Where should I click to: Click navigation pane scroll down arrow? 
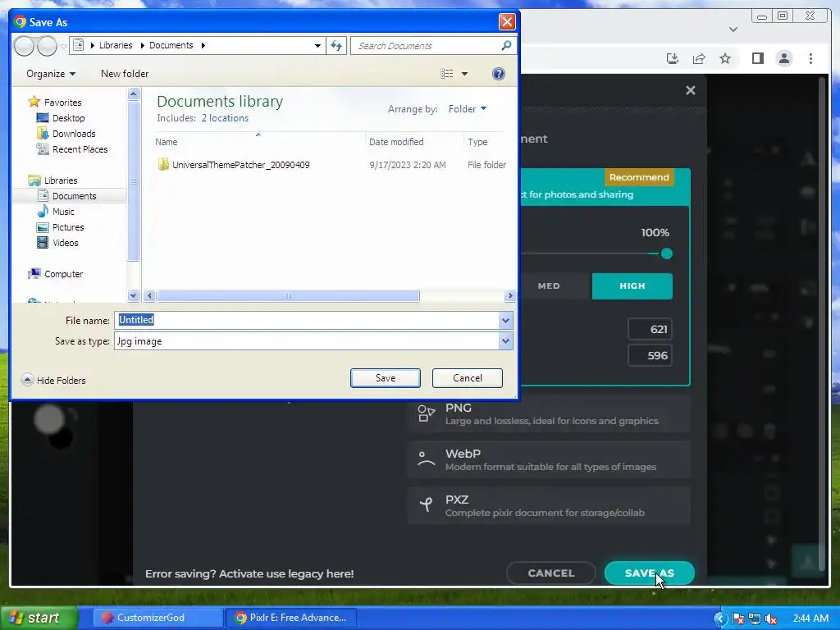click(x=134, y=295)
